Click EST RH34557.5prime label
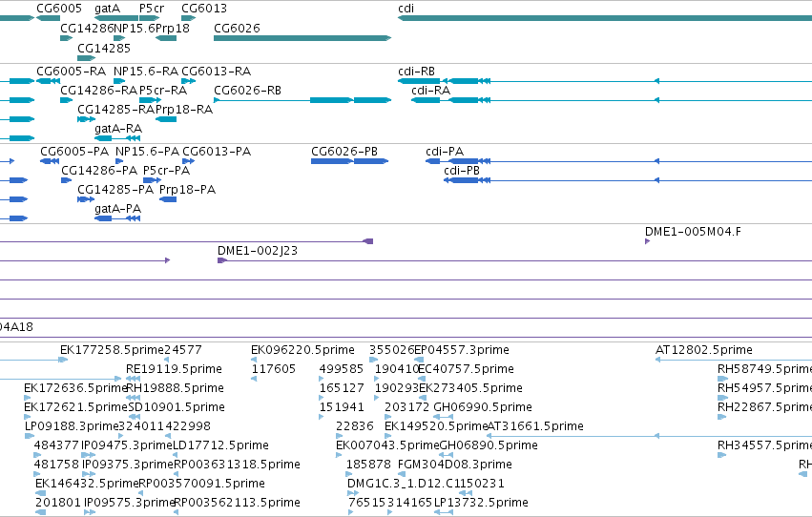812x517 pixels. 764,445
